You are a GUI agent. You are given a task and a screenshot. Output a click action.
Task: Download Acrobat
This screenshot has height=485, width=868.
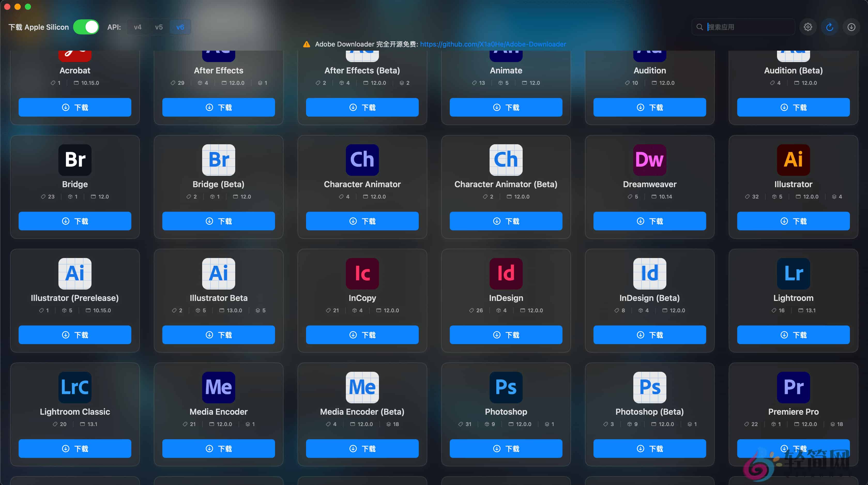tap(74, 107)
